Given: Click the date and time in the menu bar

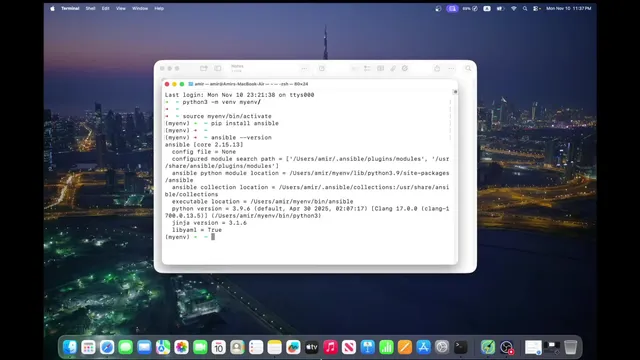Looking at the screenshot, I should (569, 8).
